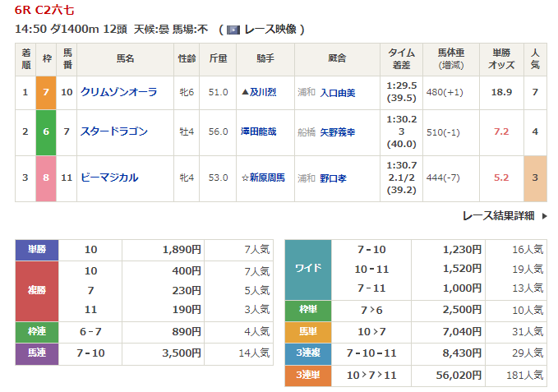Open trainer 野口孝 page
This screenshot has height=392, width=558.
(334, 178)
